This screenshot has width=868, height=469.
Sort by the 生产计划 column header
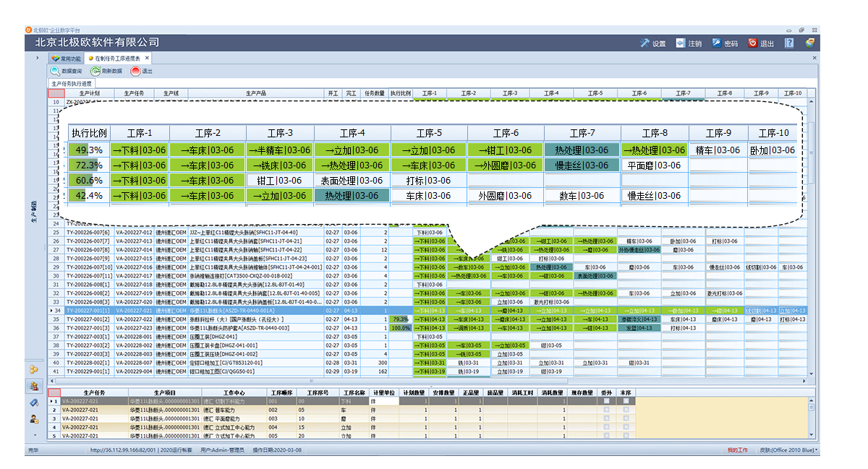90,93
